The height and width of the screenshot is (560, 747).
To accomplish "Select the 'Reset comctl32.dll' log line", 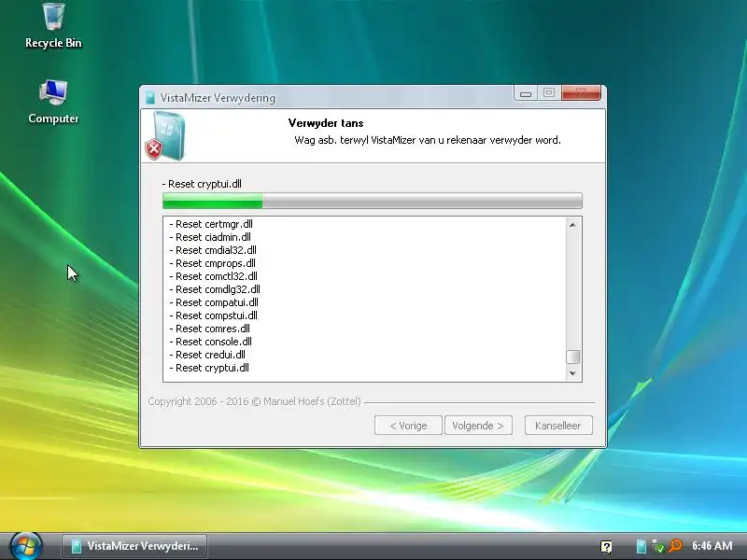I will [x=214, y=276].
